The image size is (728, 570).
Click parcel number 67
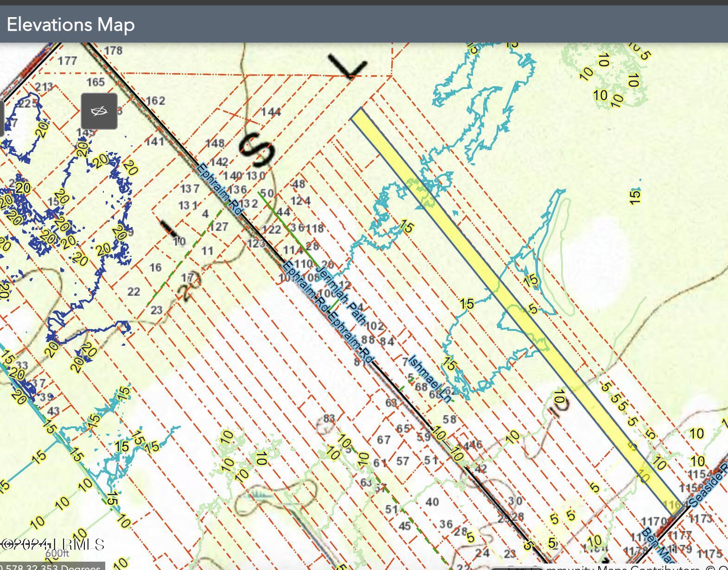click(383, 439)
